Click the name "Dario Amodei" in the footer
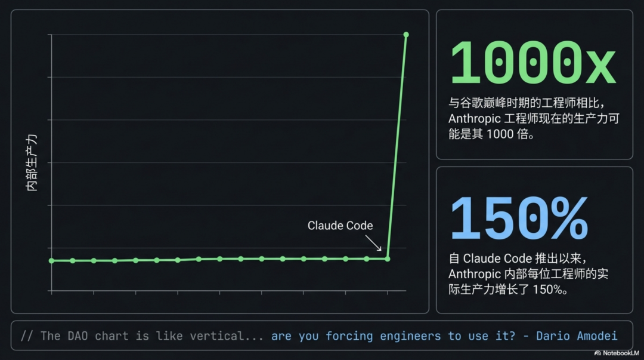This screenshot has height=360, width=644. pyautogui.click(x=577, y=336)
